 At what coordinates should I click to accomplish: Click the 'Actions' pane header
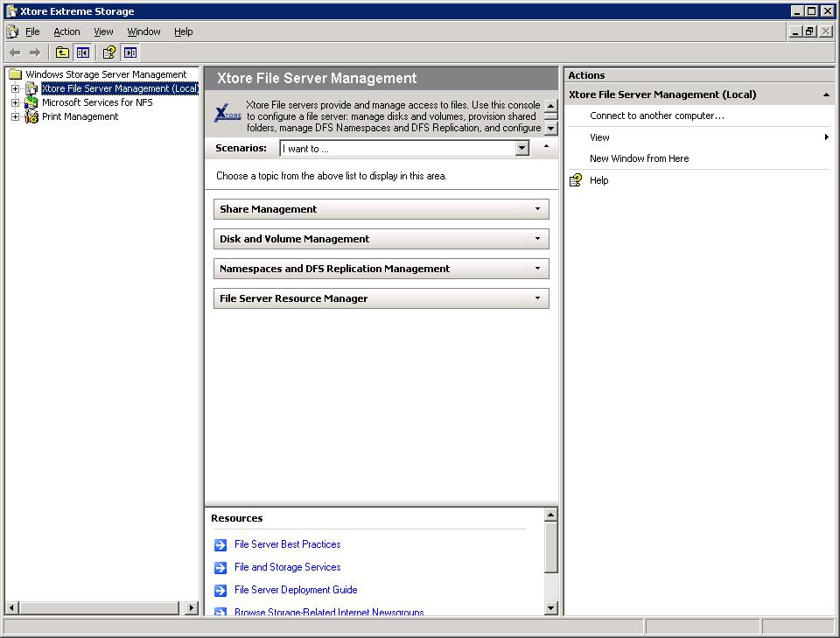point(586,75)
